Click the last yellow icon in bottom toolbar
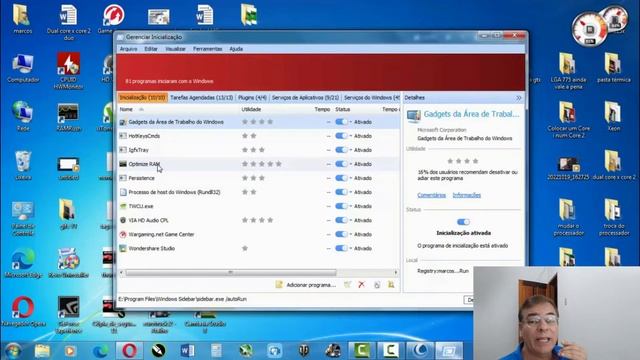This screenshot has width=640, height=360. pos(391,284)
